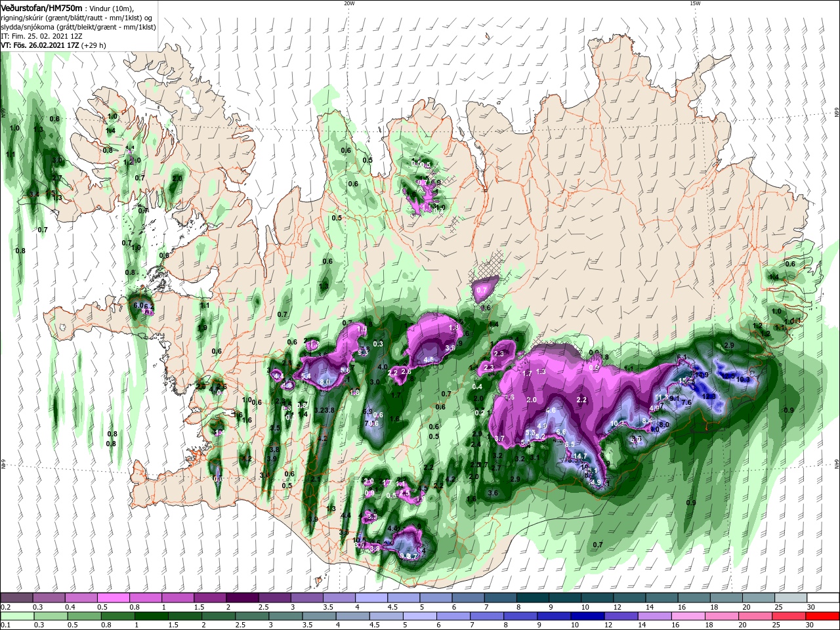
Task: Click the 0.2 label in the top legend row
Action: pos(5,607)
